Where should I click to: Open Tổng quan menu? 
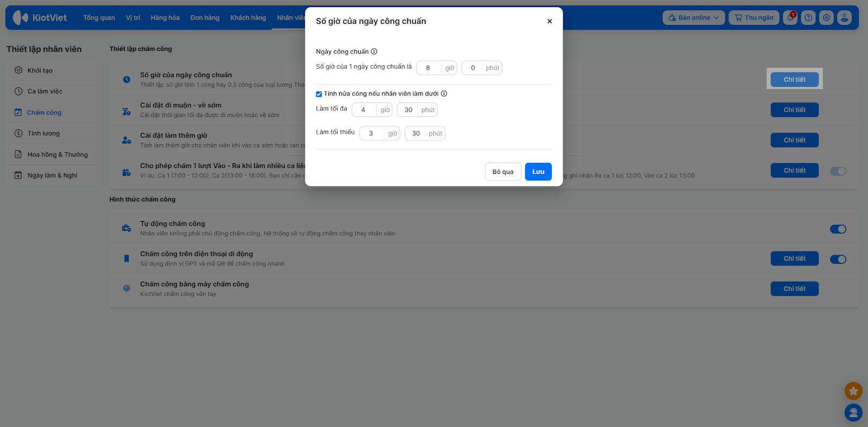99,18
